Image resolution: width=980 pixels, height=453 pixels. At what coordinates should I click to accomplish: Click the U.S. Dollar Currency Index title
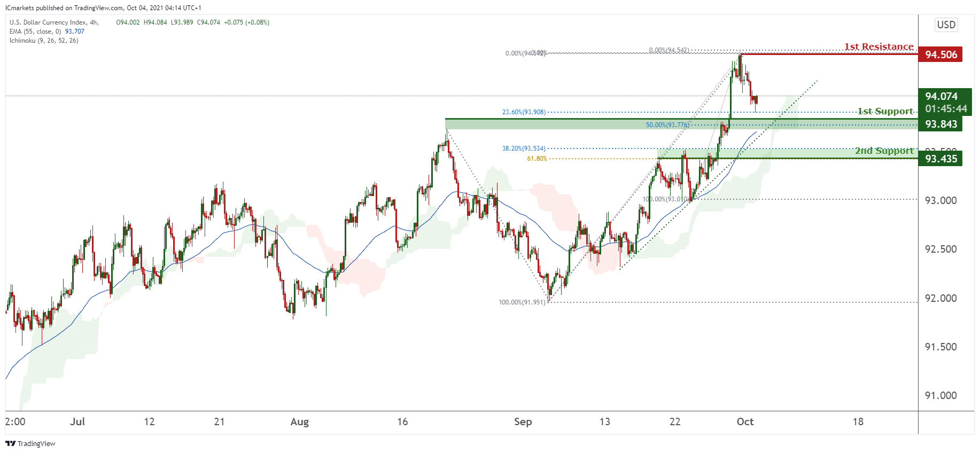click(54, 22)
